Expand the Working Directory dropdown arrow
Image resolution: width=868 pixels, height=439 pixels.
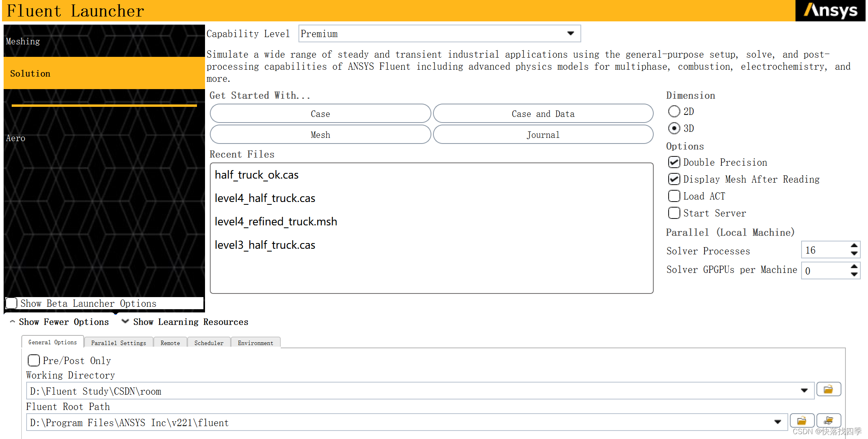coord(804,390)
